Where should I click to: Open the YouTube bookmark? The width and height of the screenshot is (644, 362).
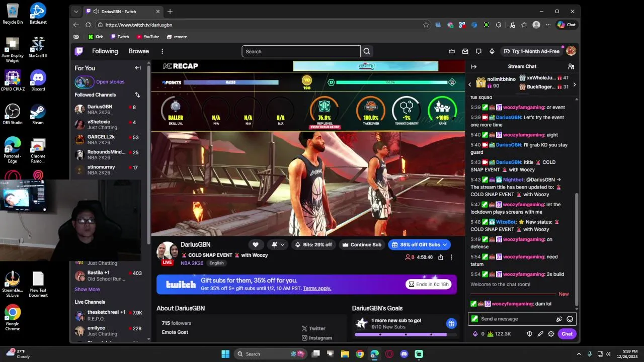[x=148, y=37]
